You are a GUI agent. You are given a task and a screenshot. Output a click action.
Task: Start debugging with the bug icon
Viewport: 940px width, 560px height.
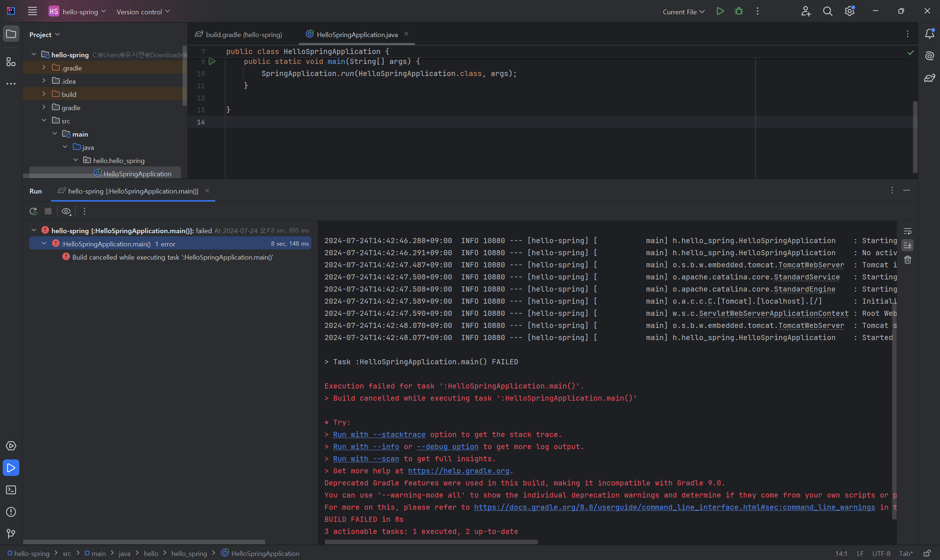point(739,11)
